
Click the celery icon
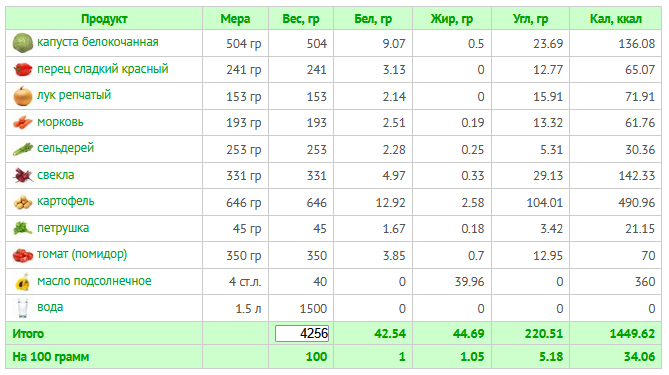click(23, 149)
